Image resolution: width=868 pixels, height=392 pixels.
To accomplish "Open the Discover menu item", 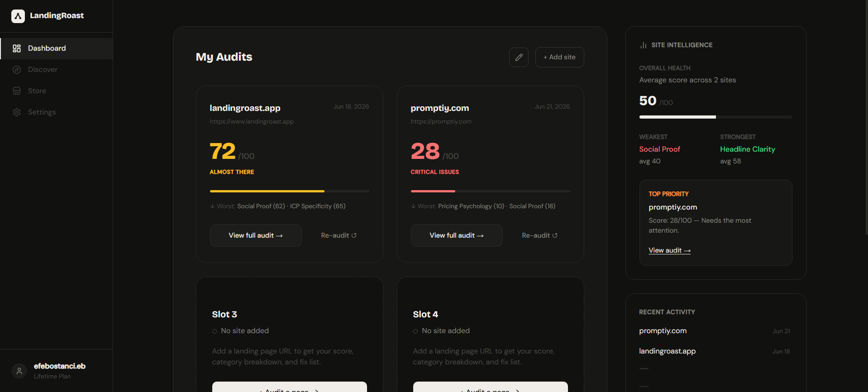I will (x=57, y=70).
